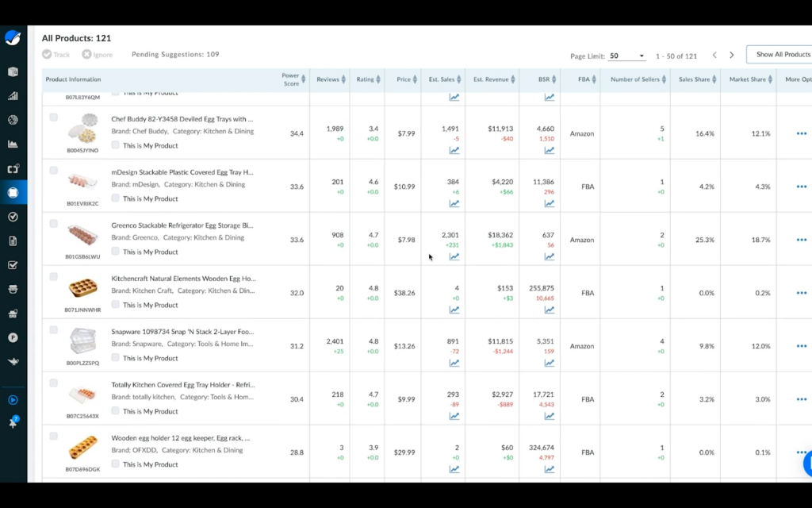812x508 pixels.
Task: Open the line chart tool in the sidebar
Action: (x=13, y=144)
